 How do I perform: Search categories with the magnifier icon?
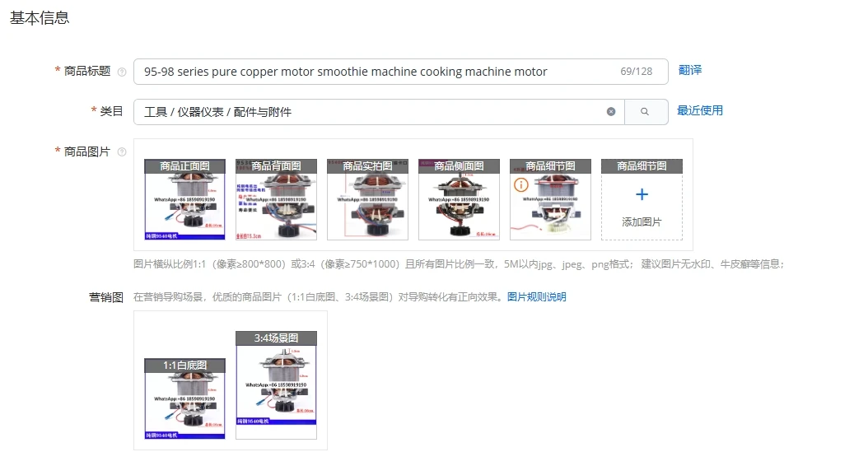645,112
